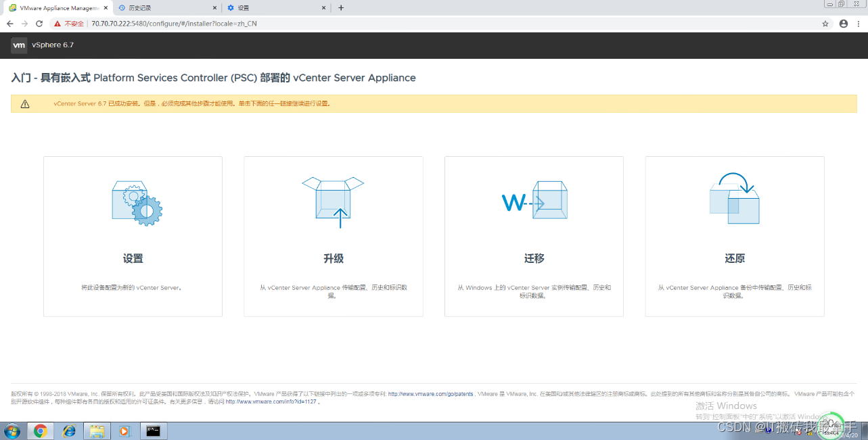Click the vm logo in header
Viewport: 868px width, 440px height.
click(x=19, y=45)
